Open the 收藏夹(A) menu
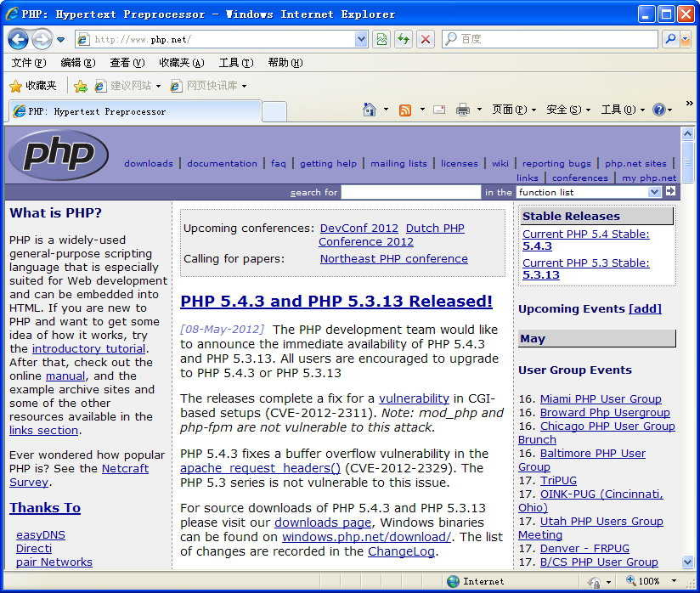This screenshot has height=593, width=700. click(x=182, y=63)
